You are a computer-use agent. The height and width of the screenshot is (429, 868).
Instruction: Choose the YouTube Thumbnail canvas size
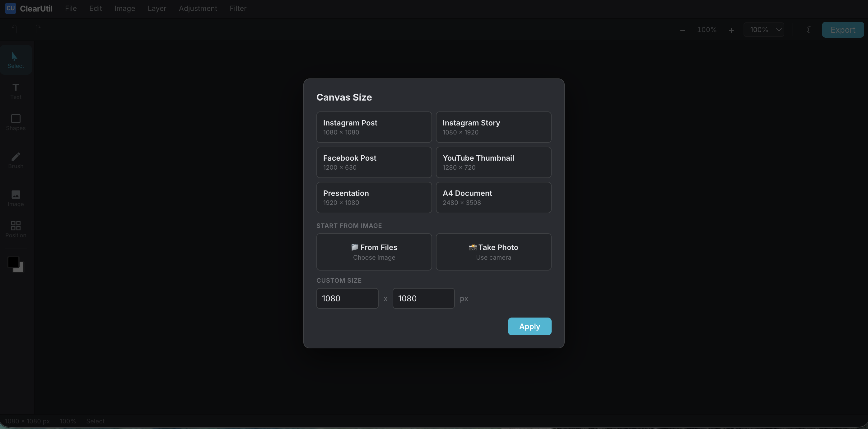493,162
